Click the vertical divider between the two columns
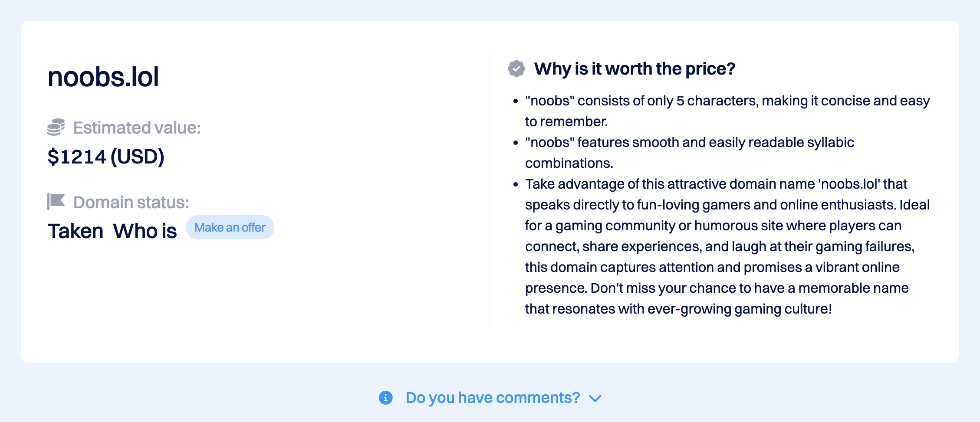Image resolution: width=980 pixels, height=422 pixels. [x=490, y=192]
